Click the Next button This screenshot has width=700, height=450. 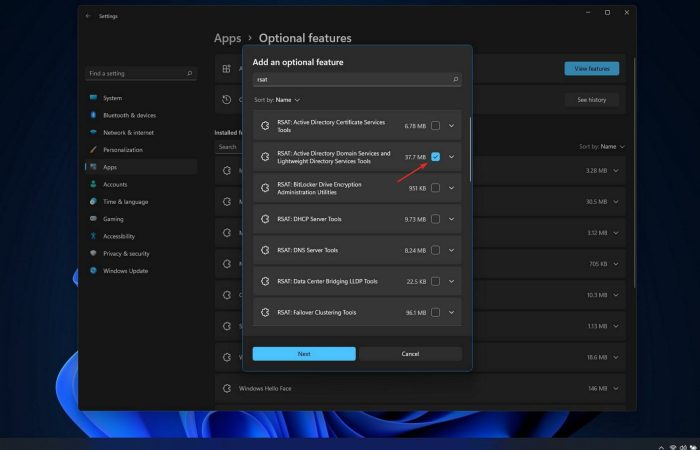point(304,354)
